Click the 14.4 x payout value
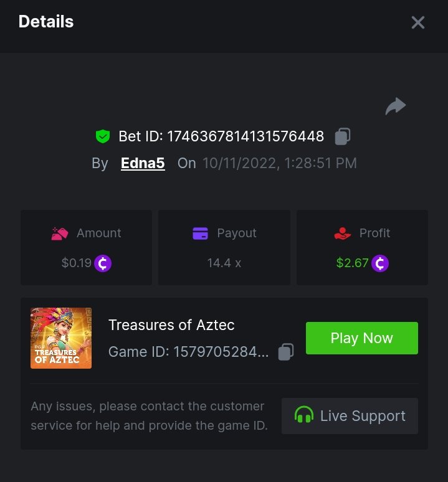 (224, 263)
